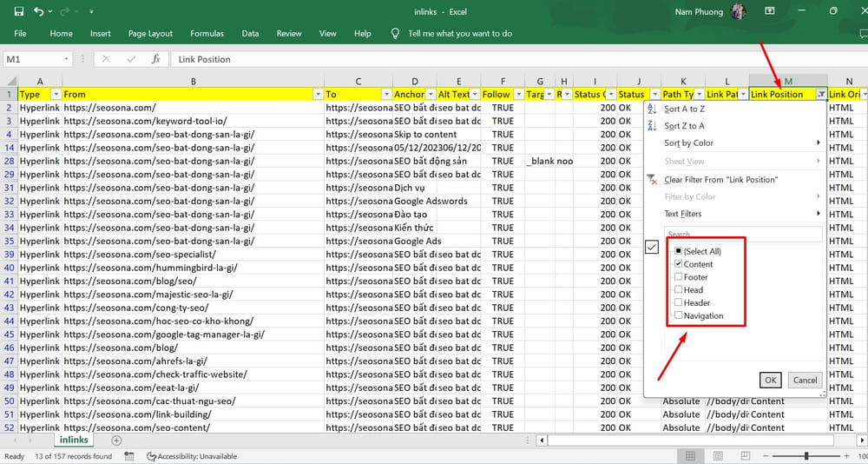Open the Alt Text column filter dropdown

[x=475, y=94]
